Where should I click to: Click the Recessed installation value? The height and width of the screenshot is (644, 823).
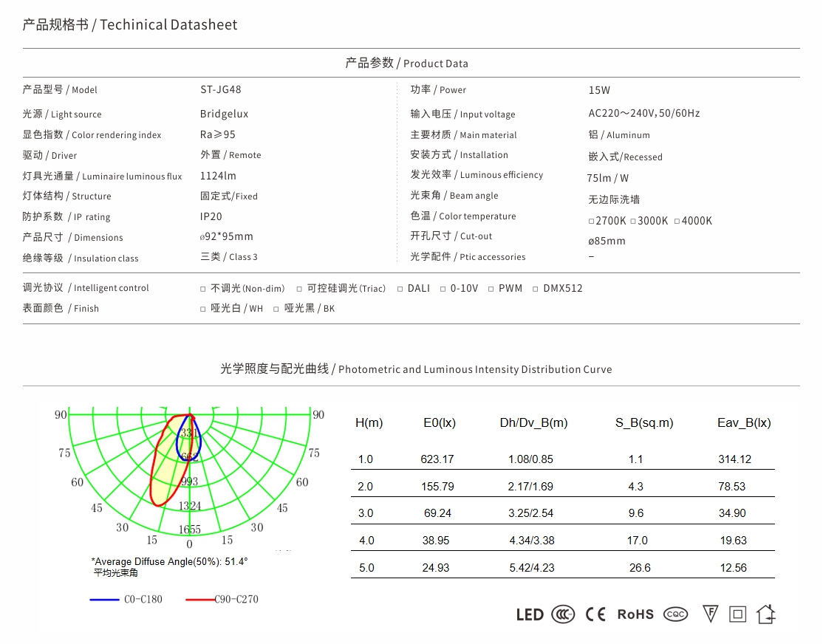625,157
